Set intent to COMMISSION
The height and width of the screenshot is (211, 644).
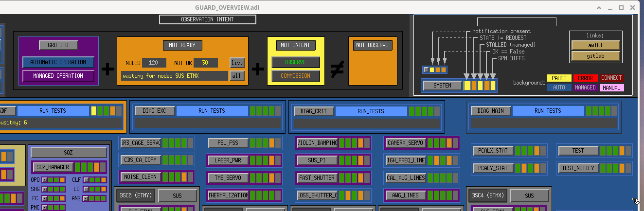pos(296,76)
